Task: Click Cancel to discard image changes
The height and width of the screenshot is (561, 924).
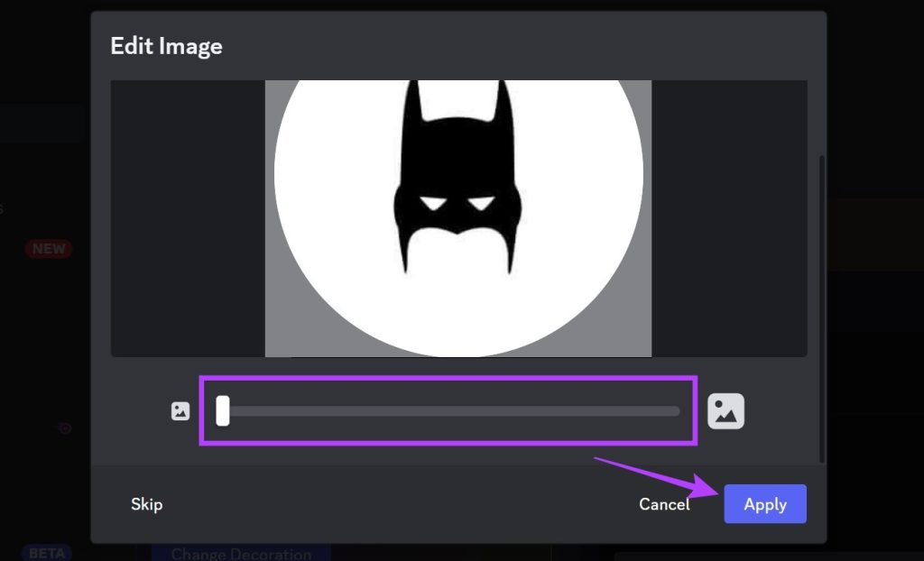Action: pos(664,504)
